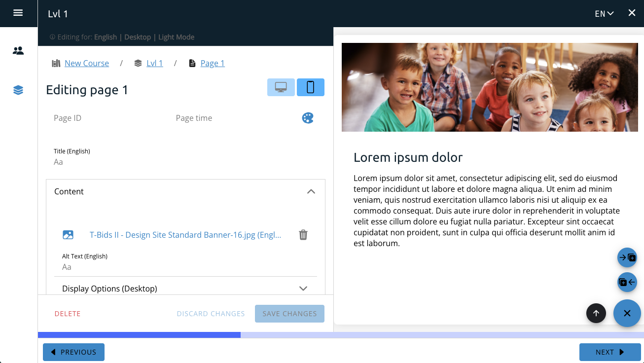Open the users section in the sidebar
Image resolution: width=644 pixels, height=363 pixels.
[x=18, y=50]
